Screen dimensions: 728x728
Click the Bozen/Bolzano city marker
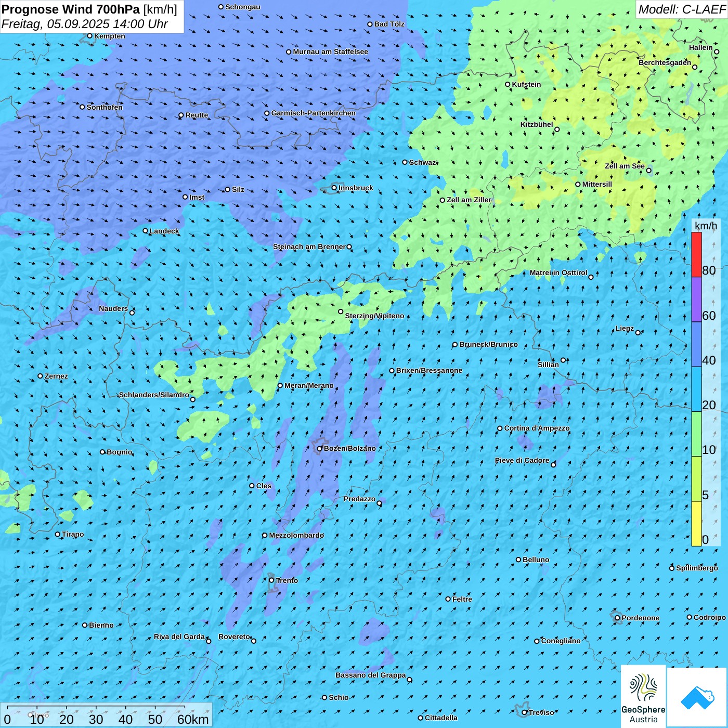click(320, 448)
